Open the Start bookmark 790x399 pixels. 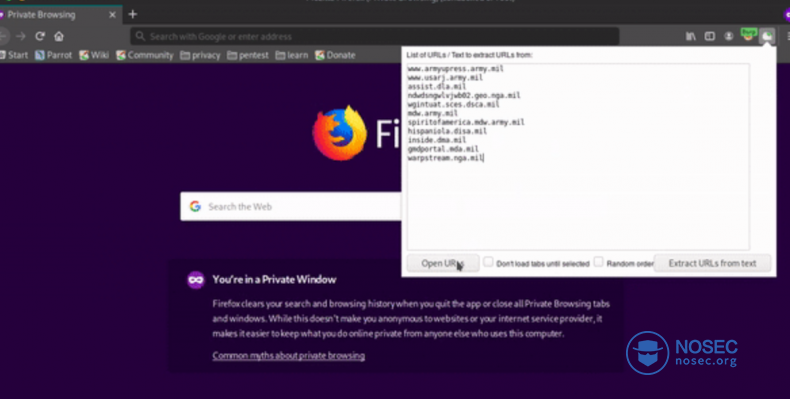pos(14,55)
